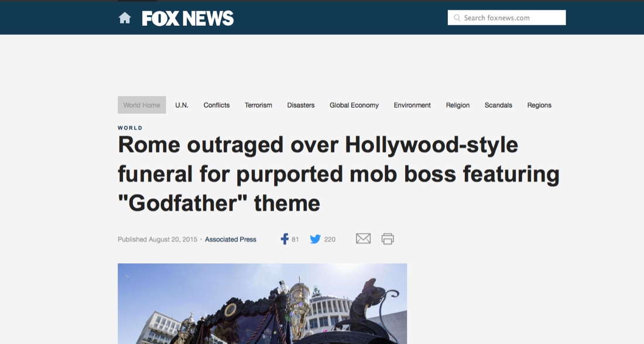Go to the Terrorism section
The height and width of the screenshot is (344, 644).
coord(258,105)
